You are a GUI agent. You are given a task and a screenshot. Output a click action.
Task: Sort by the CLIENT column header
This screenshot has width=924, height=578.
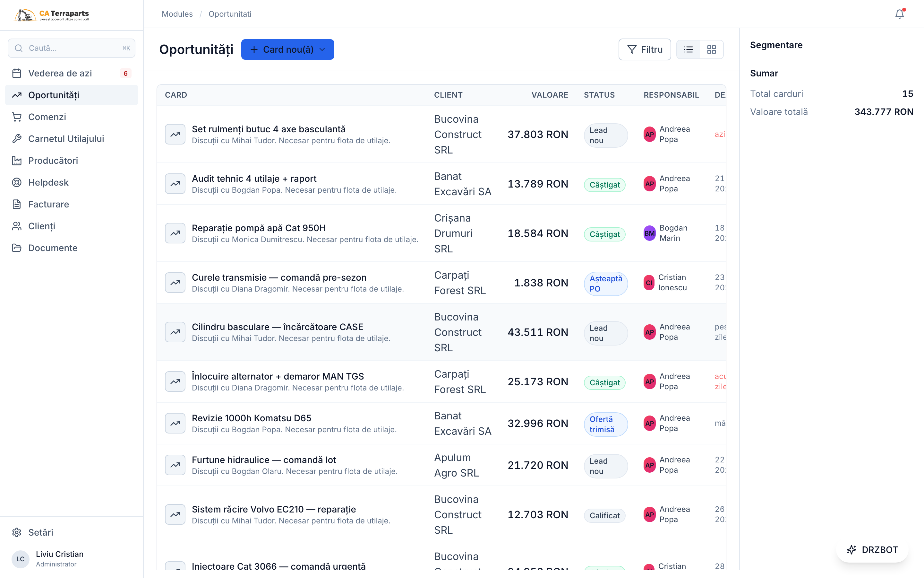pyautogui.click(x=448, y=95)
